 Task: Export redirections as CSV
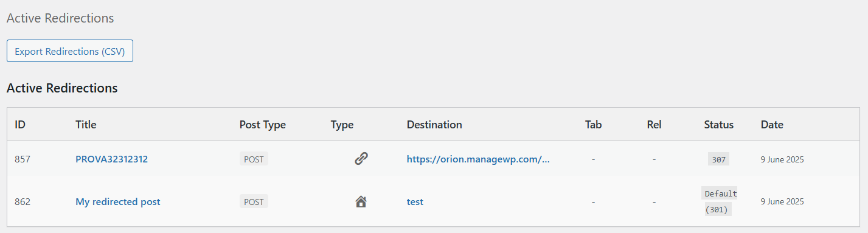70,51
